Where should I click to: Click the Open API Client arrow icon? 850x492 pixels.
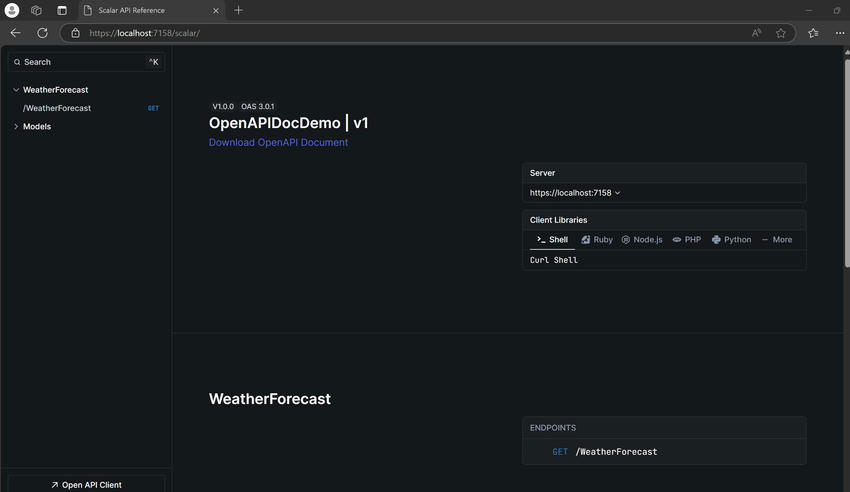point(55,485)
